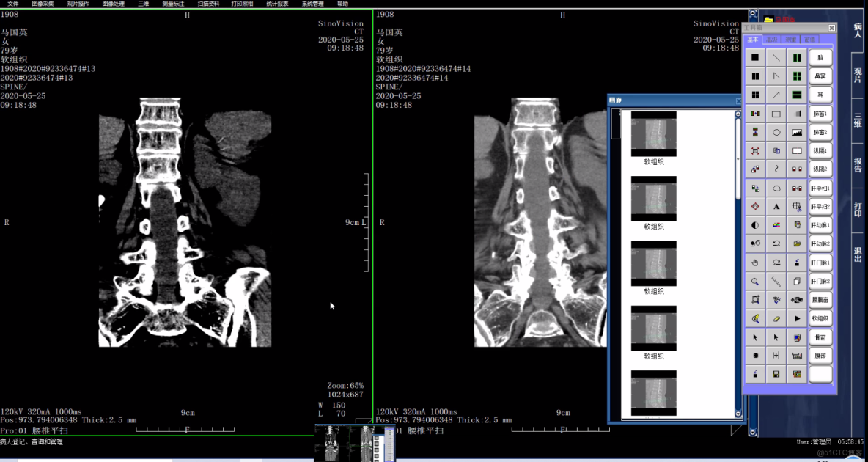Screen dimensions: 868x462
Task: Select the ruler measurement tool
Action: pyautogui.click(x=776, y=282)
